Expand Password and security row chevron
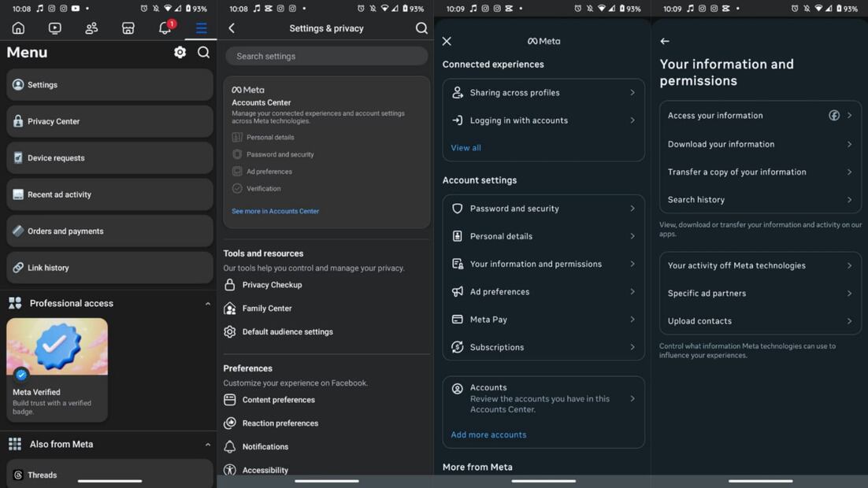868x488 pixels. (x=632, y=209)
